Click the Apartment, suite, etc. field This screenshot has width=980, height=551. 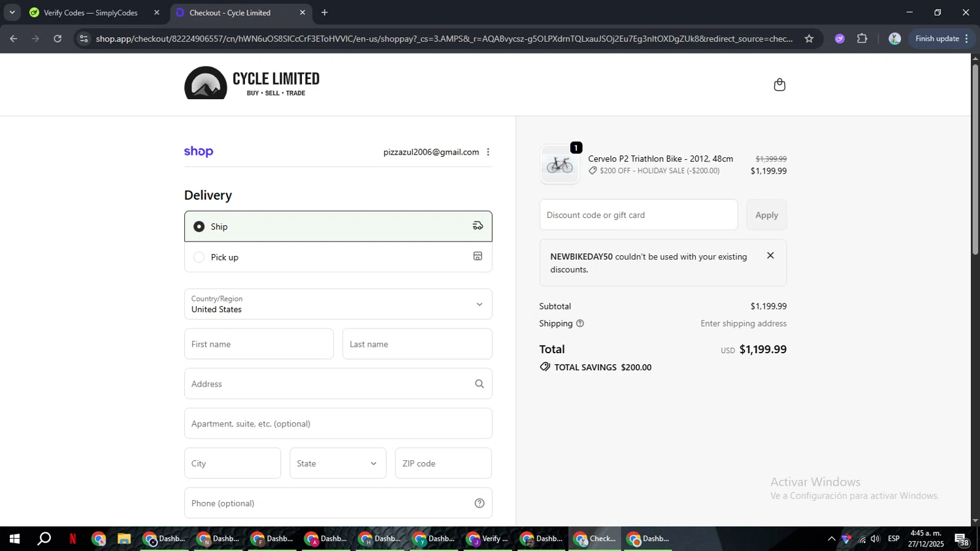pos(338,424)
